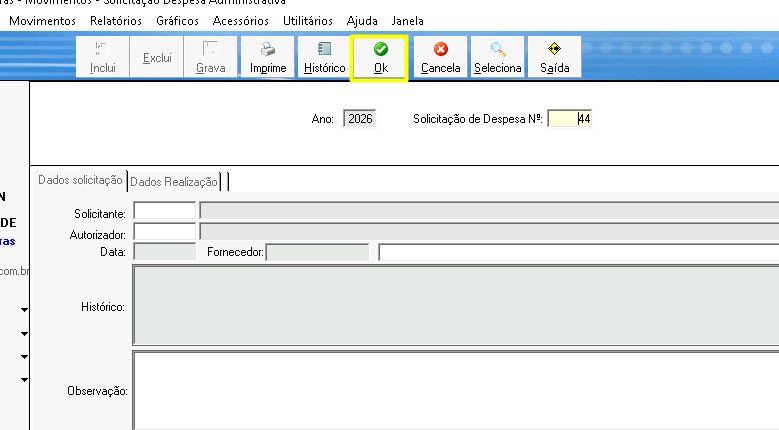Open the Ajuda menu
Image resolution: width=779 pixels, height=430 pixels.
click(x=361, y=20)
